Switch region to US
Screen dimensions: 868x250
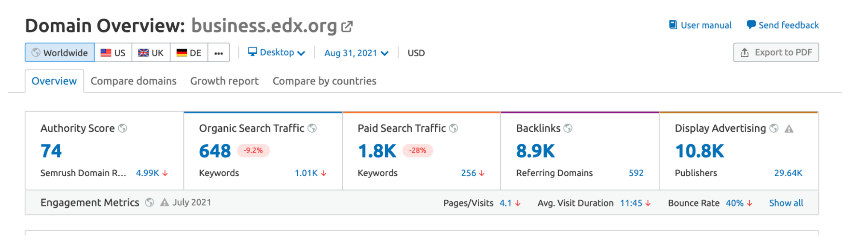pyautogui.click(x=113, y=52)
